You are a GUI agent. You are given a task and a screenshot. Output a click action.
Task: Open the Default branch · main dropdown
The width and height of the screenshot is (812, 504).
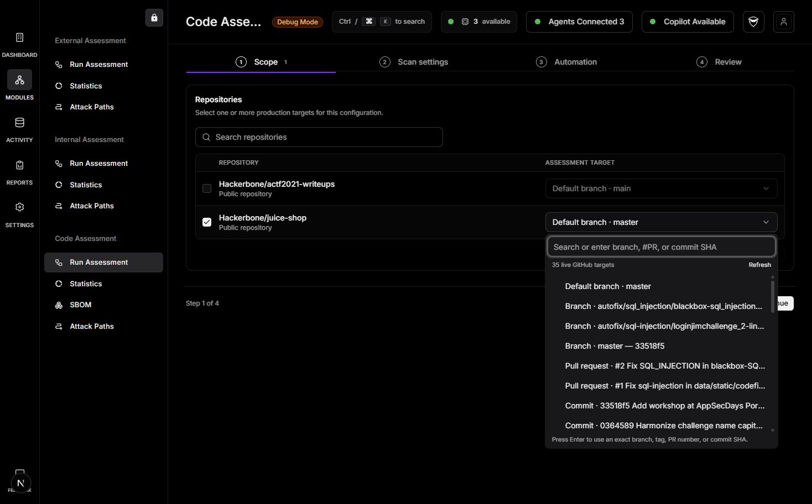point(661,188)
